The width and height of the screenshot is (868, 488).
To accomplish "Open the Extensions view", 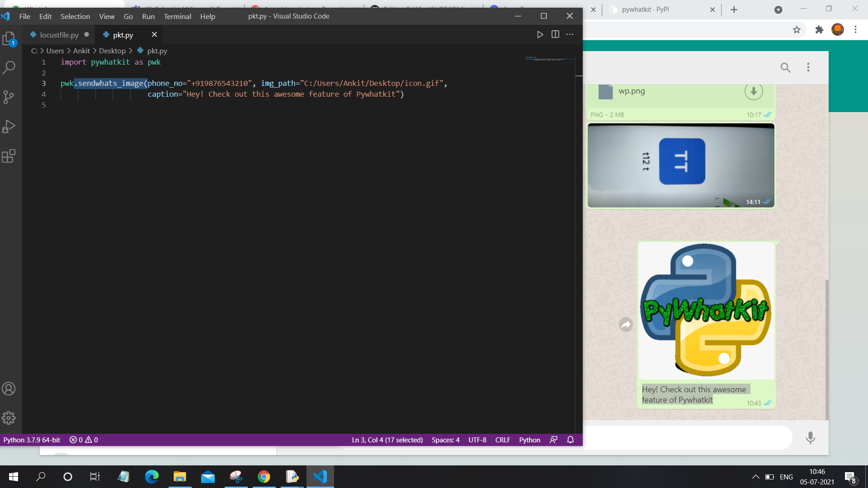I will 9,156.
